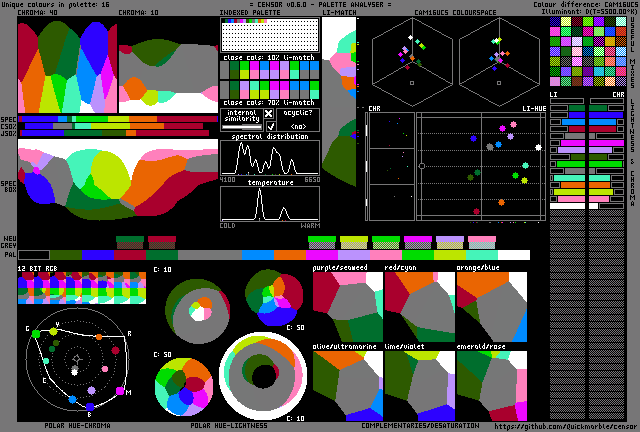The height and width of the screenshot is (432, 640).
Task: Select the blue swatch in PAL row
Action: click(98, 255)
